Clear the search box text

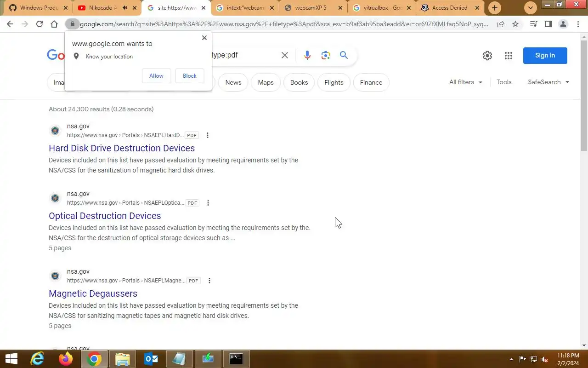pyautogui.click(x=285, y=55)
